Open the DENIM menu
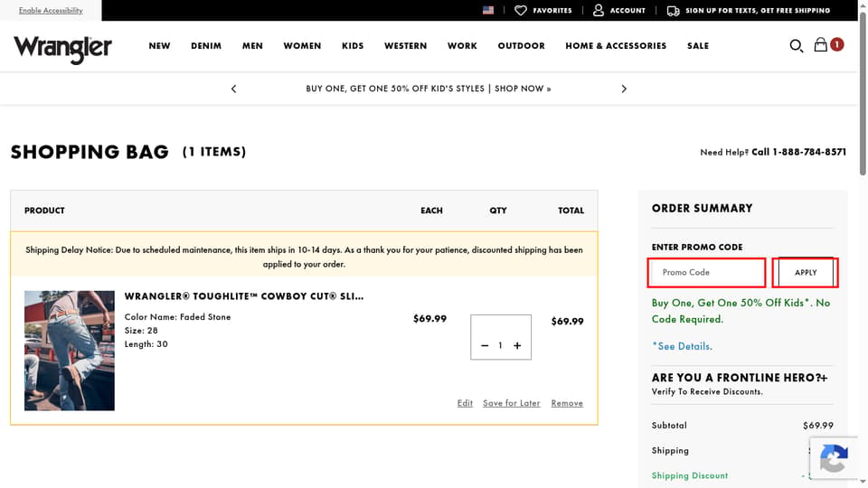The width and height of the screenshot is (868, 488). click(206, 46)
